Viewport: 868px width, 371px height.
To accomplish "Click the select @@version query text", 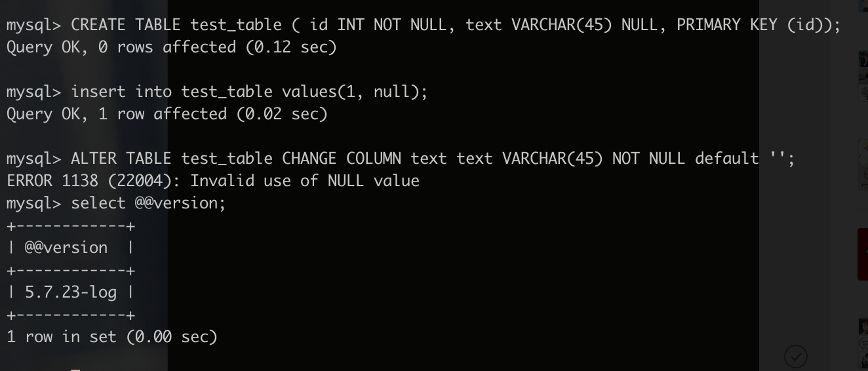I will (x=148, y=203).
